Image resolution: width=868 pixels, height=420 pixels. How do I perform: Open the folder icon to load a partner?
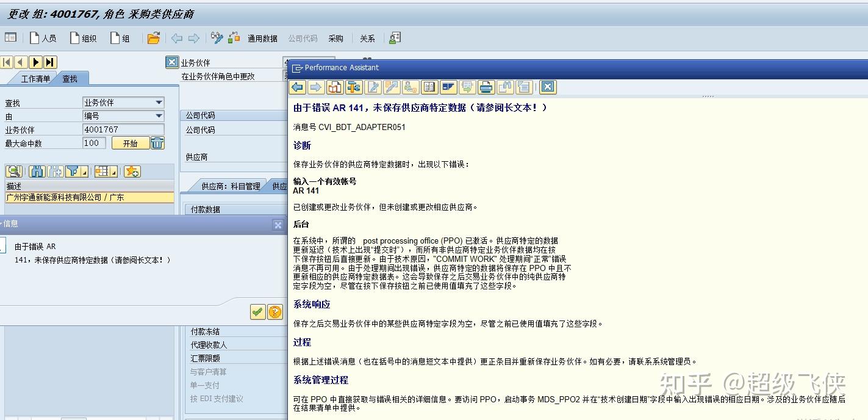point(153,38)
